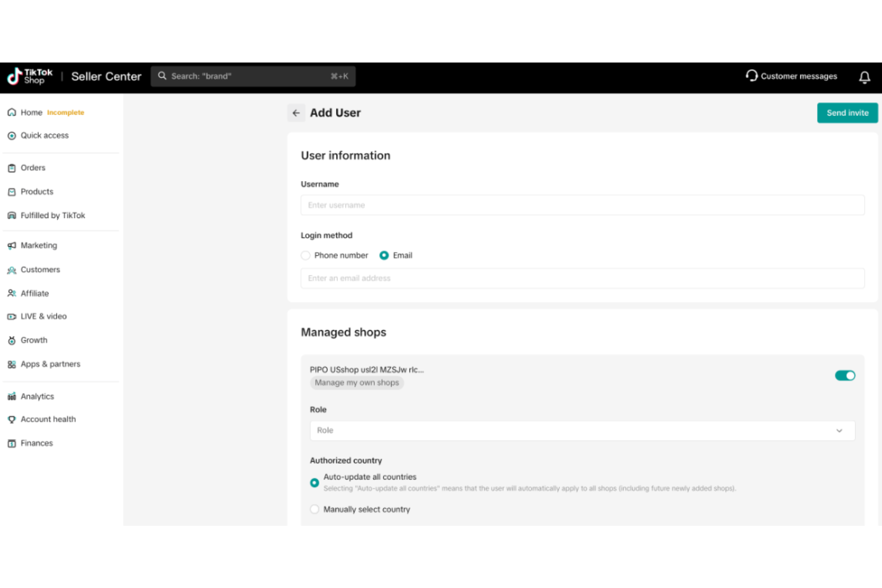The height and width of the screenshot is (588, 882).
Task: Open Account health page
Action: (x=48, y=419)
